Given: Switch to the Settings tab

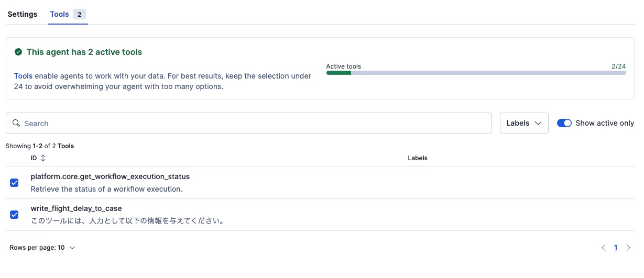Looking at the screenshot, I should [x=23, y=14].
